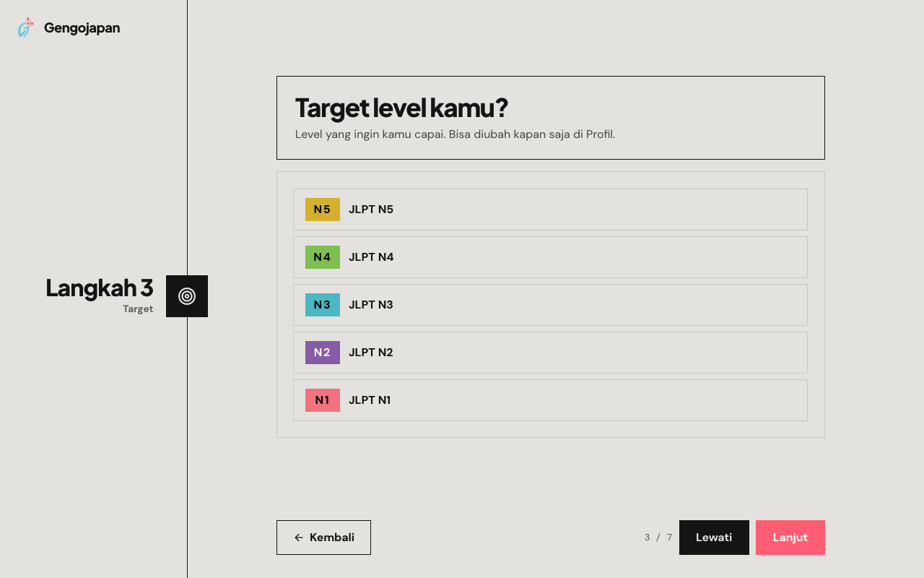Click the purple N2 badge
924x578 pixels.
coord(323,353)
